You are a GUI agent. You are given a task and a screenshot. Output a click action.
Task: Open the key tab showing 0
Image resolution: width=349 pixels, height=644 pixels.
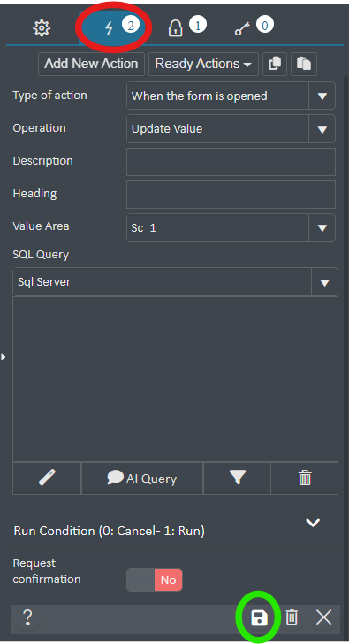254,27
